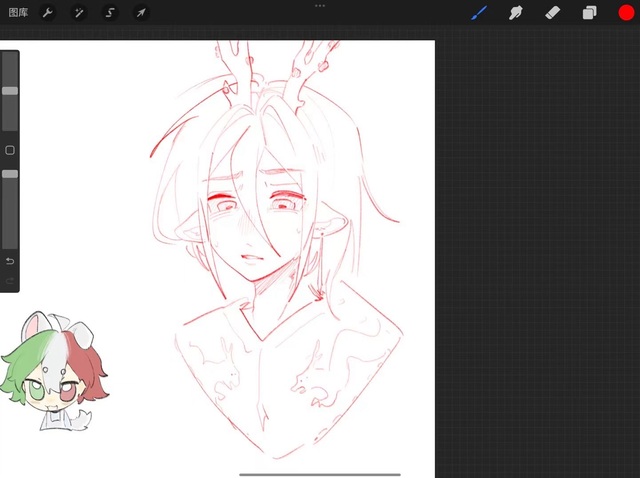This screenshot has width=640, height=478.
Task: Undo the last stroke with sidebar arrow
Action: coord(10,261)
